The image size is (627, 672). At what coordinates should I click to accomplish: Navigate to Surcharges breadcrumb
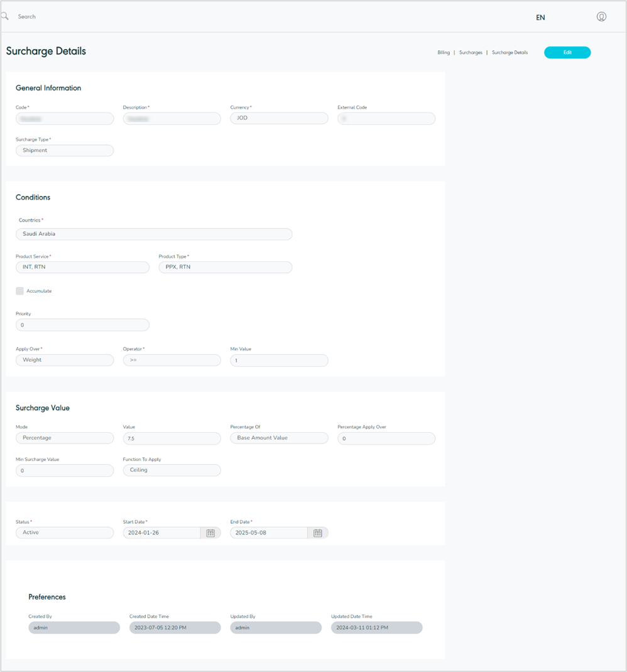(471, 53)
